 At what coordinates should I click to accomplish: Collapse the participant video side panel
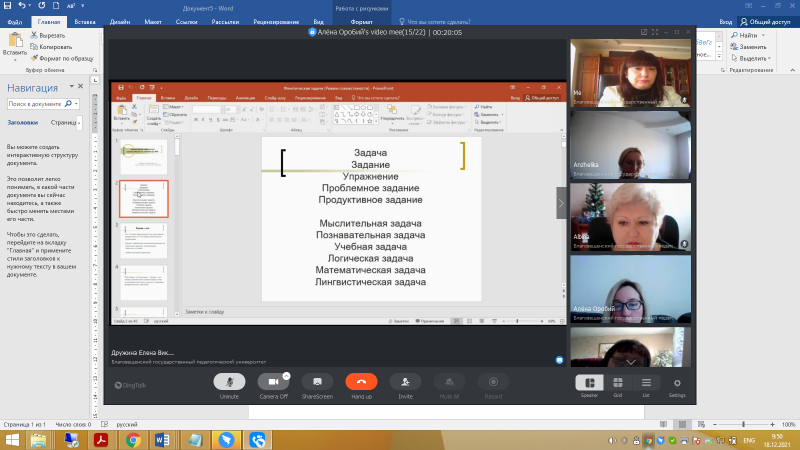[x=561, y=202]
